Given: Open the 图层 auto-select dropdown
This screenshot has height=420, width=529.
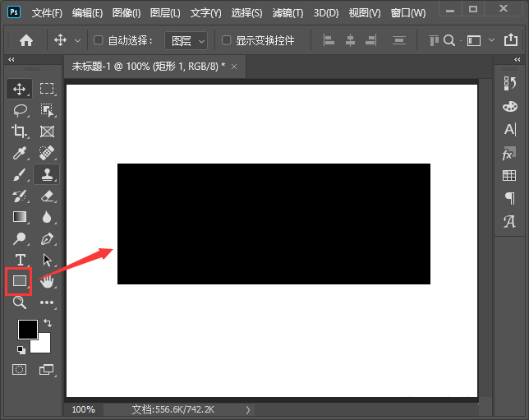Looking at the screenshot, I should pos(186,40).
